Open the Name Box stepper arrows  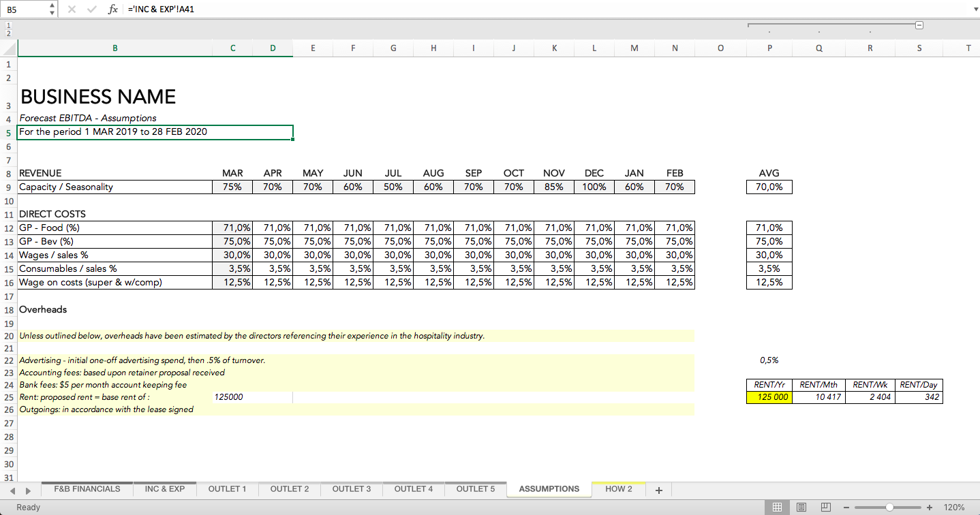[53, 10]
